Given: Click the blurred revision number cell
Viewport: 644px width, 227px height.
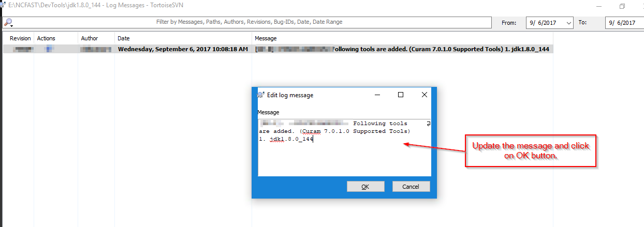Looking at the screenshot, I should tap(23, 50).
